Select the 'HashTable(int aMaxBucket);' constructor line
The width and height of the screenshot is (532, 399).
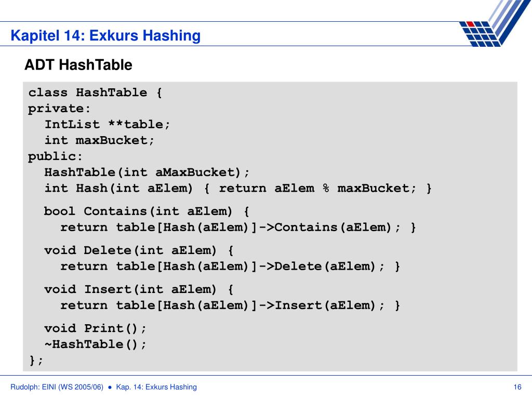[x=147, y=172]
